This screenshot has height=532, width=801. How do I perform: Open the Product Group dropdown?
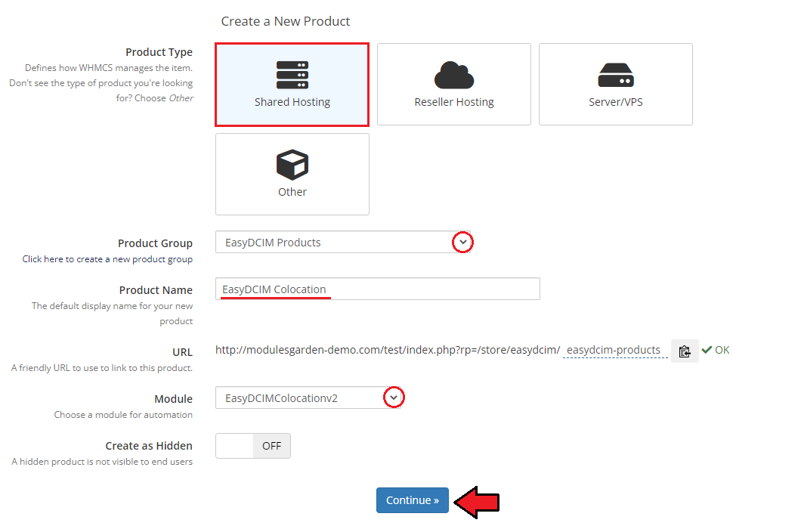point(344,243)
